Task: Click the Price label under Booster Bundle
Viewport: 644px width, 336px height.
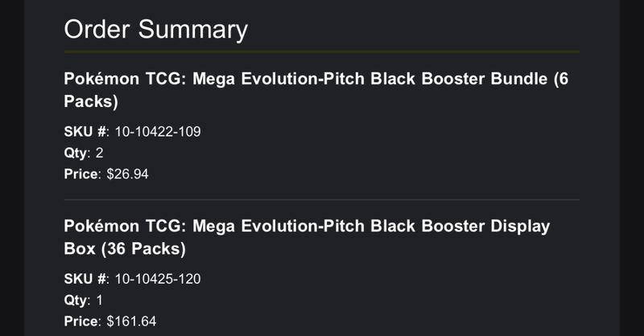Action: (81, 174)
